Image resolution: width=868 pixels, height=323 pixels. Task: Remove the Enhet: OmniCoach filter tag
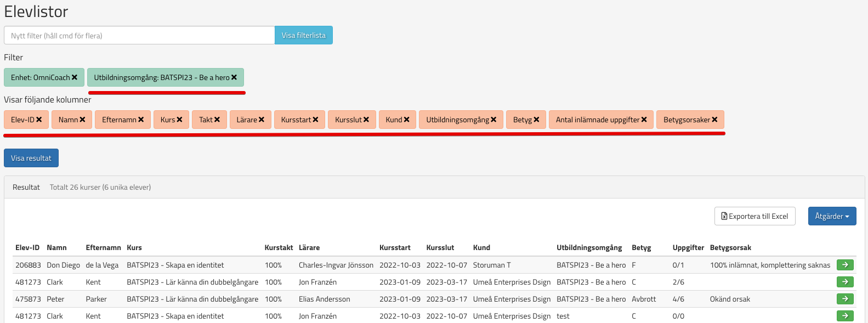75,77
